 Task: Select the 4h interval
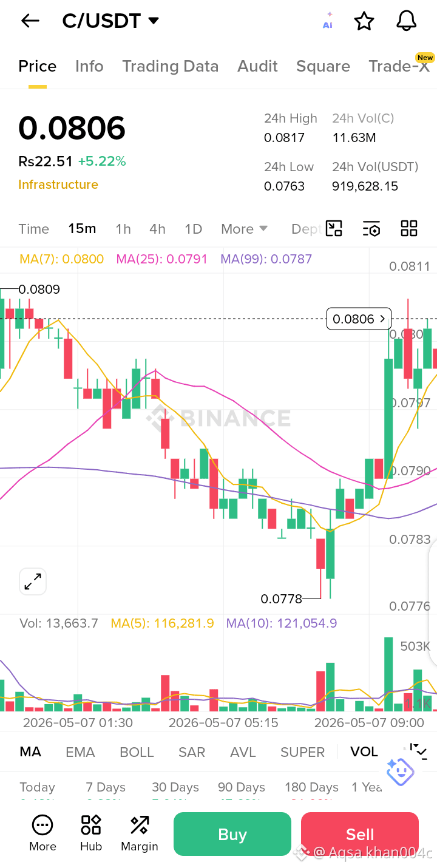click(x=157, y=229)
